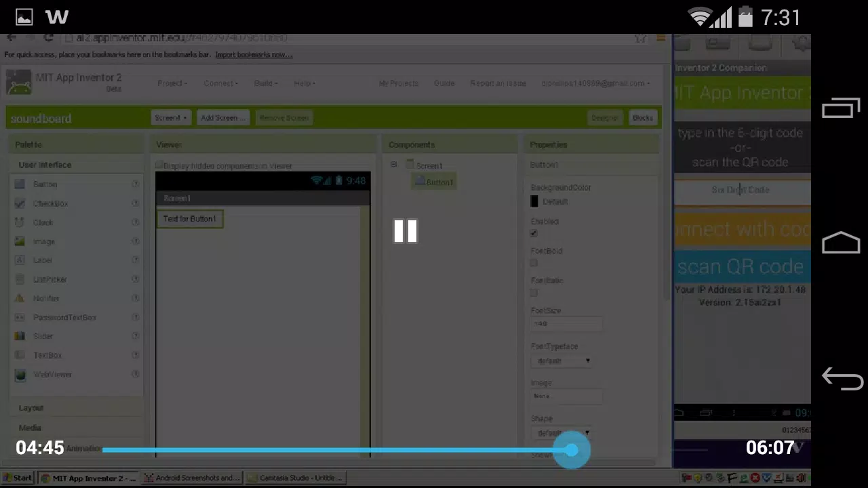Click the Add Screen button
Viewport: 868px width, 488px height.
pos(222,118)
